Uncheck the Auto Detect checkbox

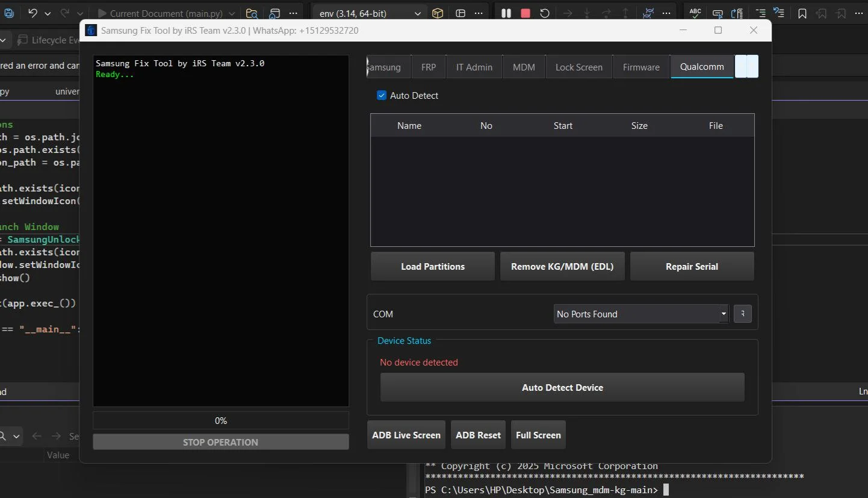click(x=381, y=95)
